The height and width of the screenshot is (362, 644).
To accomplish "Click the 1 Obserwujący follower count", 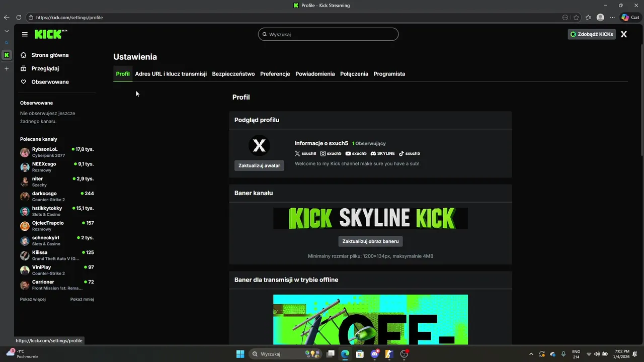I will coord(369,143).
